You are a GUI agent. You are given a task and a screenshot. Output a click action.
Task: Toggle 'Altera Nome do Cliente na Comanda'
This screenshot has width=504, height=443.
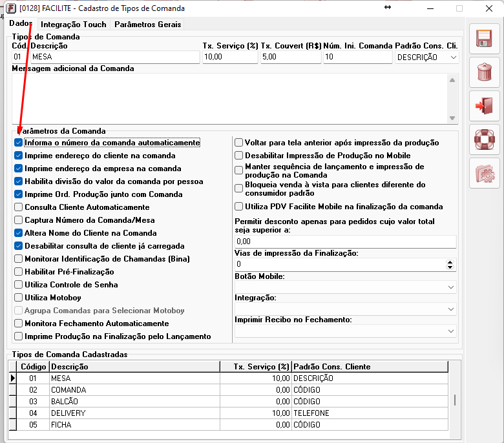click(x=18, y=233)
